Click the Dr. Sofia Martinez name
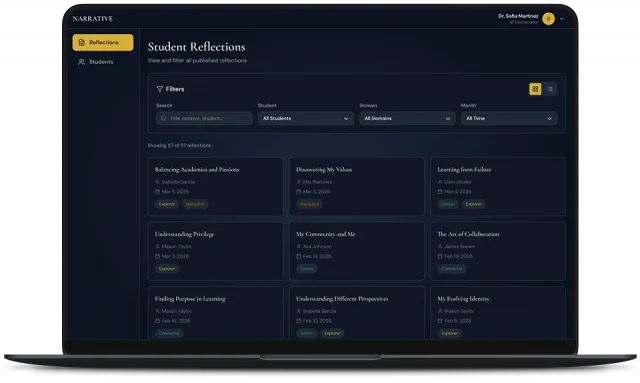Screen dimensions: 640x383 (518, 16)
